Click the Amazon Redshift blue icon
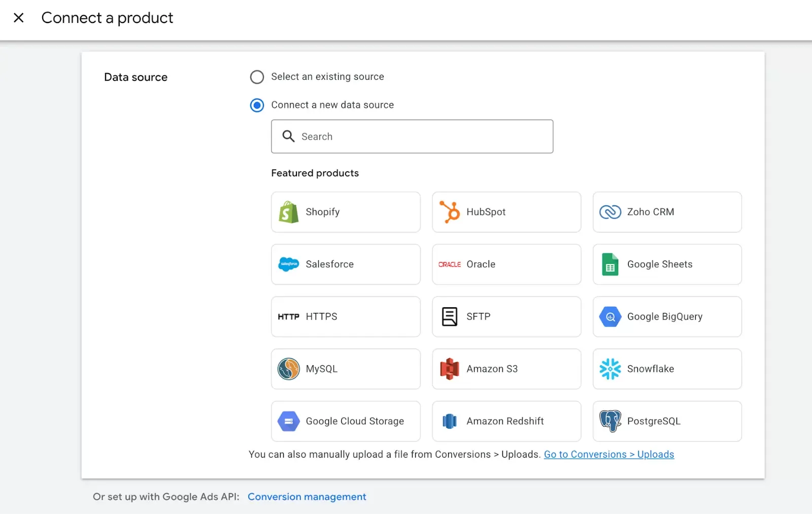This screenshot has height=514, width=812. click(x=450, y=421)
